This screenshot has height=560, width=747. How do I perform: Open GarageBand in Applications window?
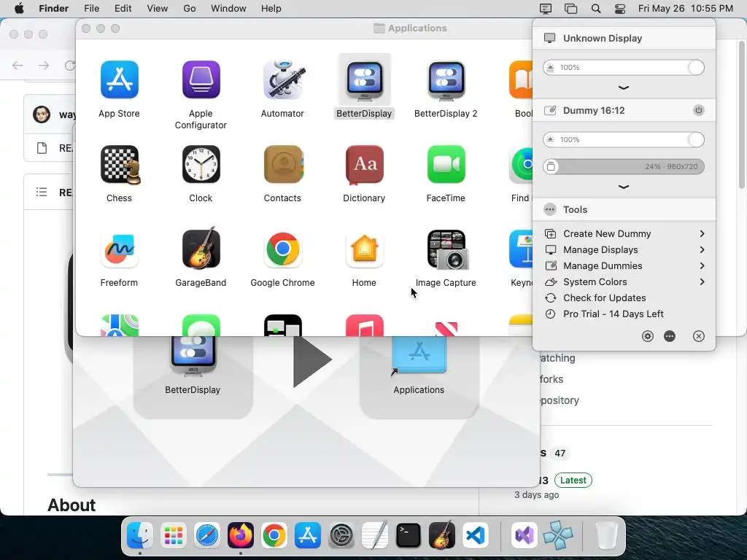pos(201,248)
